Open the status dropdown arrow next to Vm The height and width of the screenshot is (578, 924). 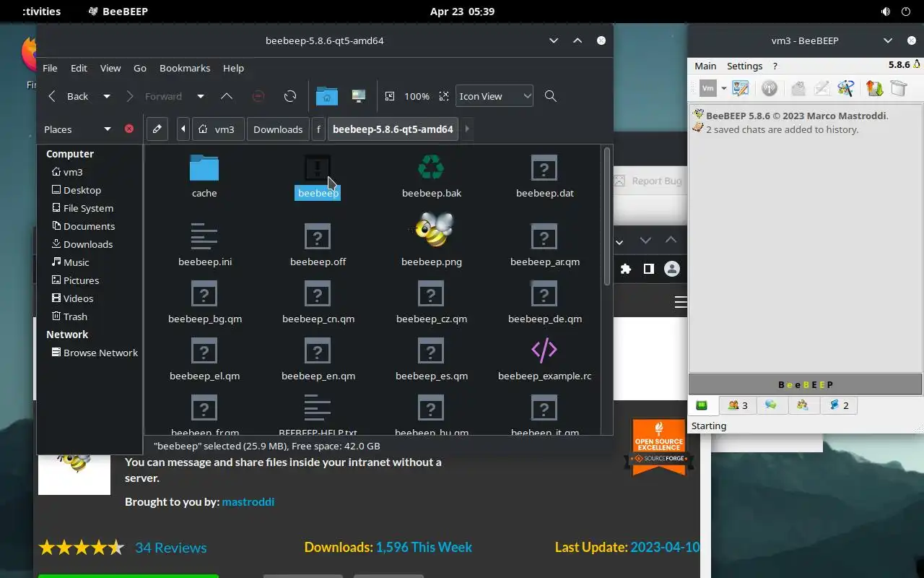pos(723,89)
